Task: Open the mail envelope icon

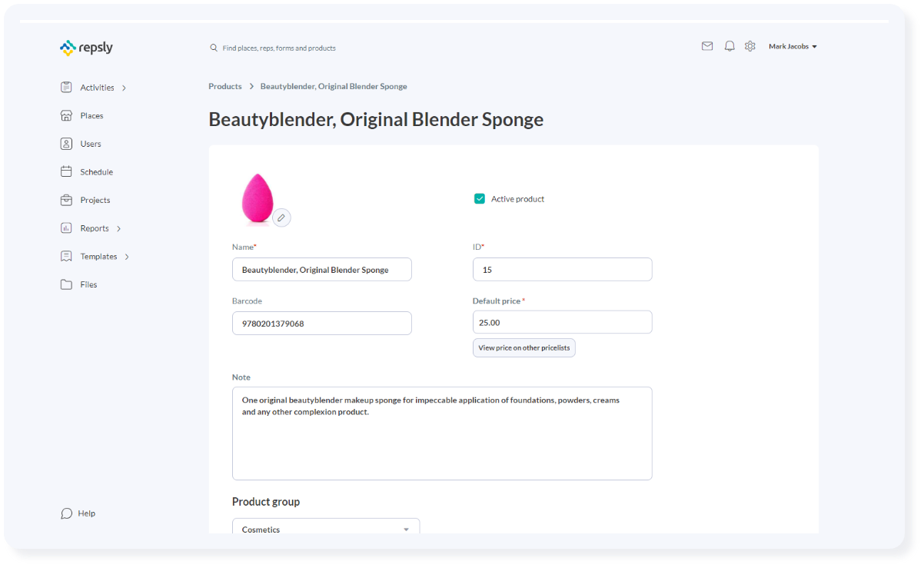Action: pos(707,46)
